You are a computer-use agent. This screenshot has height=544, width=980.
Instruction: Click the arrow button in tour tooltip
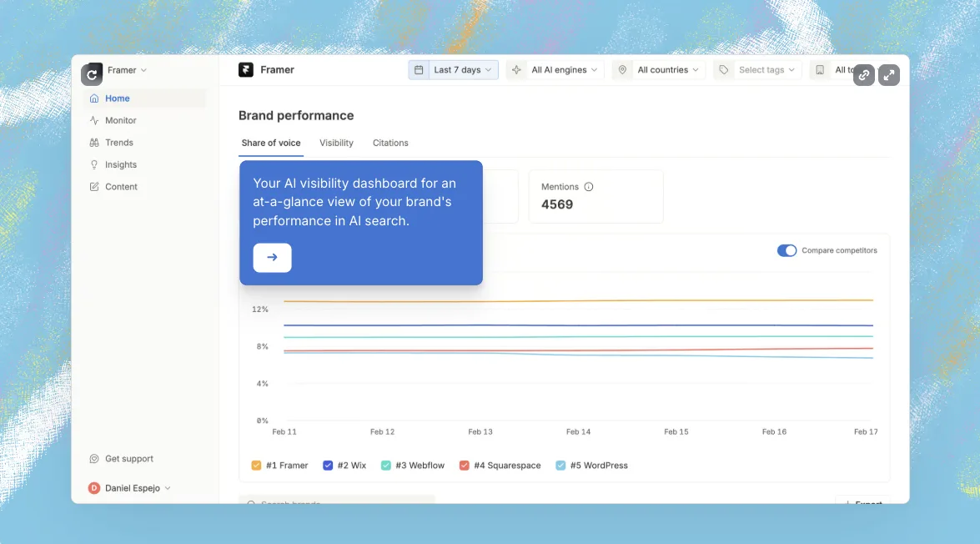point(273,258)
